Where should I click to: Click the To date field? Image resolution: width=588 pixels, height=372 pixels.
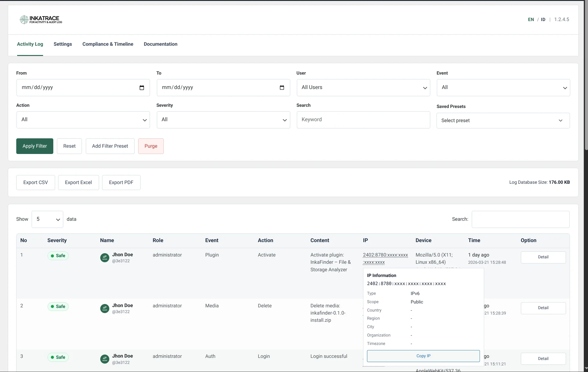click(223, 88)
